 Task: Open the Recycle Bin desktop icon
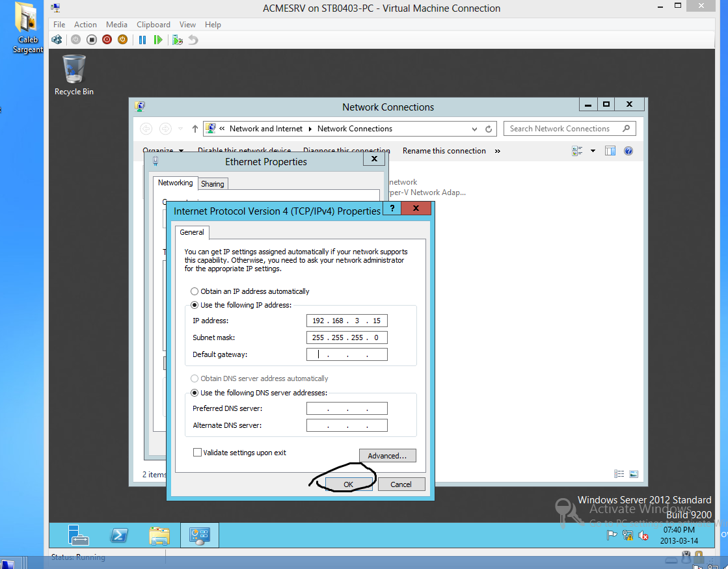tap(74, 75)
